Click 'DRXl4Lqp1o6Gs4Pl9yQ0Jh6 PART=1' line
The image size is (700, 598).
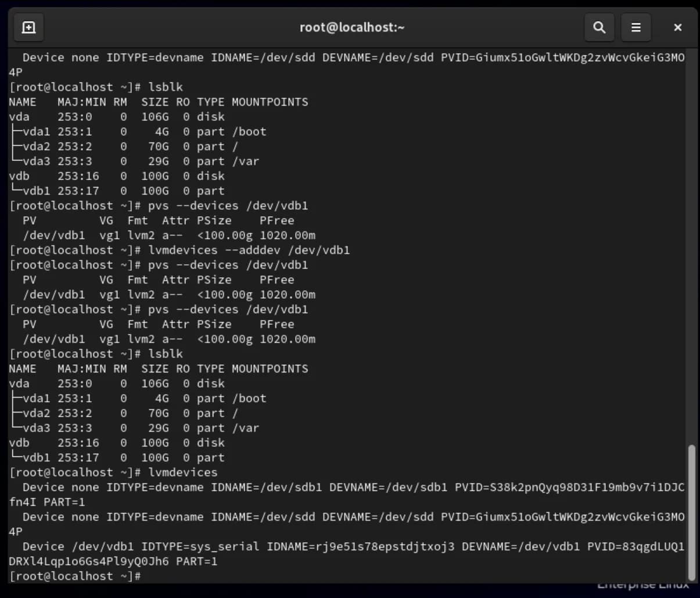click(x=113, y=561)
